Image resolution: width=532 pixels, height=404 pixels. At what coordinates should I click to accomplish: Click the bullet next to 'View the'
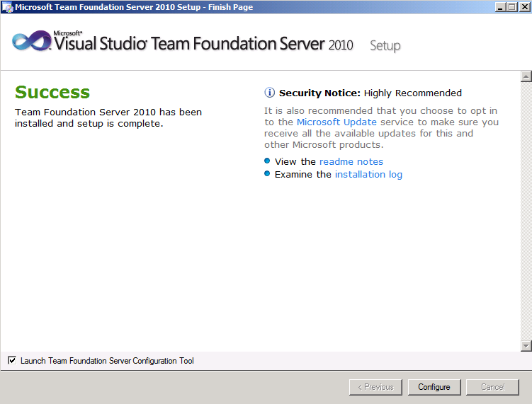coord(267,161)
